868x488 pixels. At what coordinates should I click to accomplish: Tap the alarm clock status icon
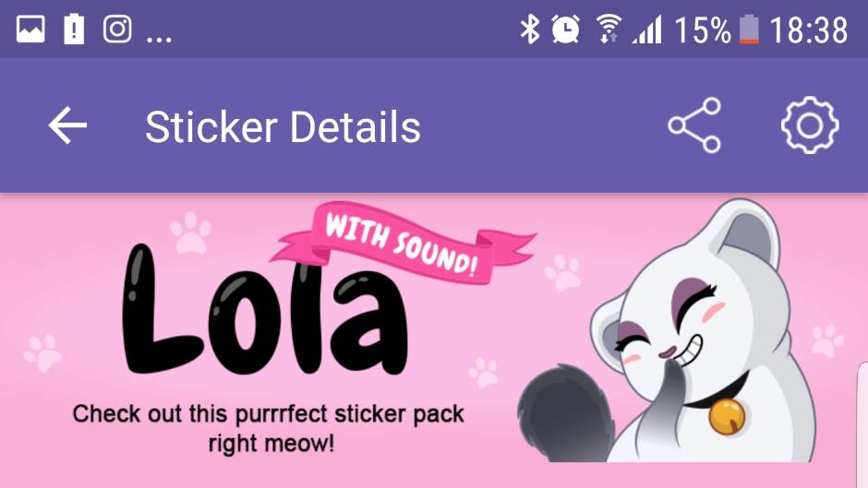coord(565,30)
